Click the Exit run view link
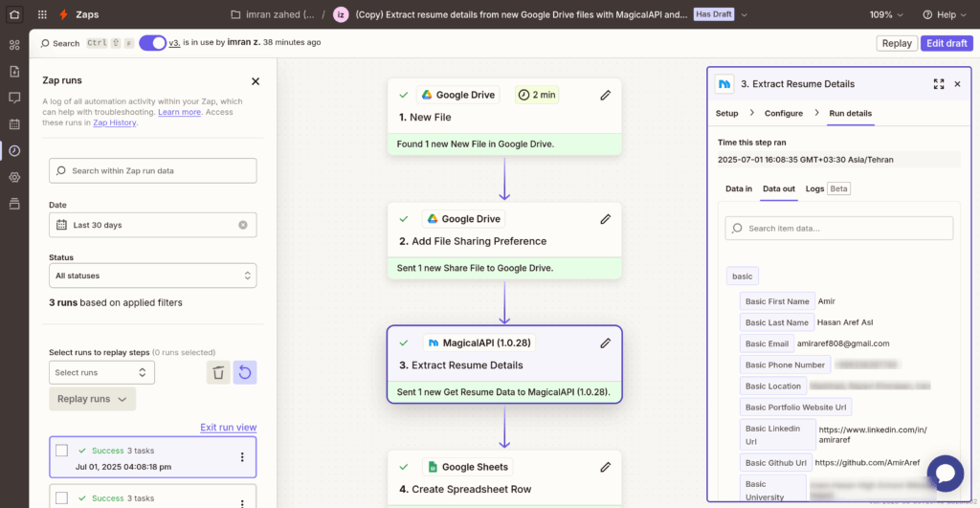Image resolution: width=980 pixels, height=508 pixels. coord(228,428)
